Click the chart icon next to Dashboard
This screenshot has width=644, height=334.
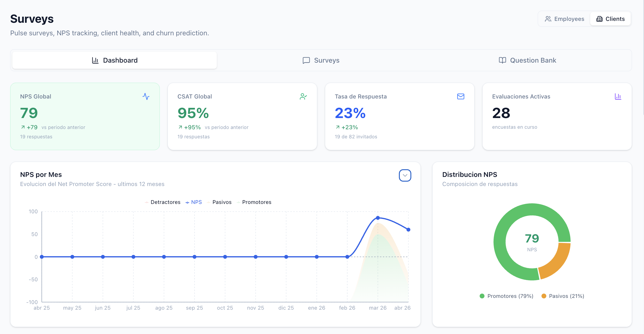pos(95,60)
